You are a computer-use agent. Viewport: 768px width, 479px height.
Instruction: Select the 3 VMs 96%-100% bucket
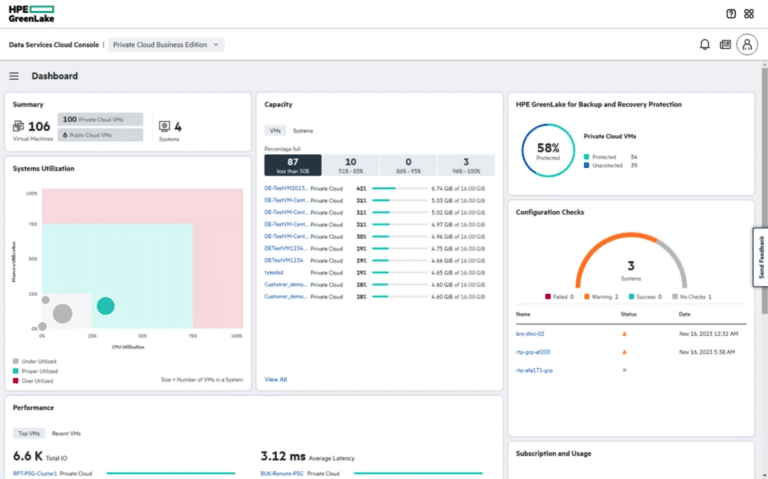pyautogui.click(x=466, y=165)
